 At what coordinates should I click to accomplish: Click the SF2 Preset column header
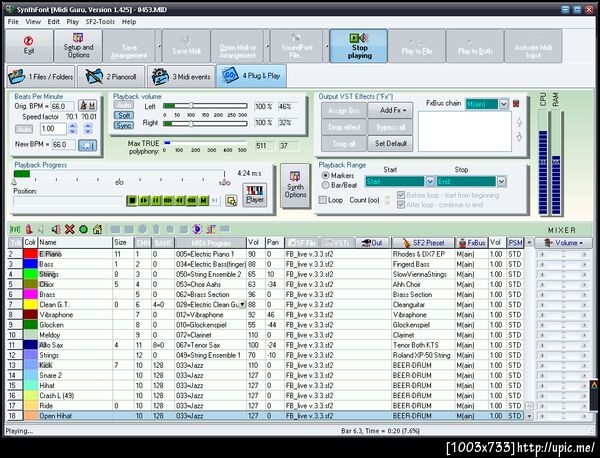pyautogui.click(x=423, y=243)
